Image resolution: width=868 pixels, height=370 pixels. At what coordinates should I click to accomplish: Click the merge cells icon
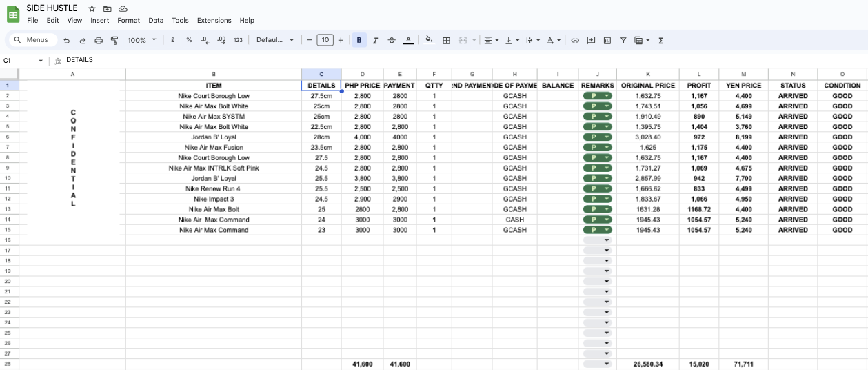click(463, 40)
